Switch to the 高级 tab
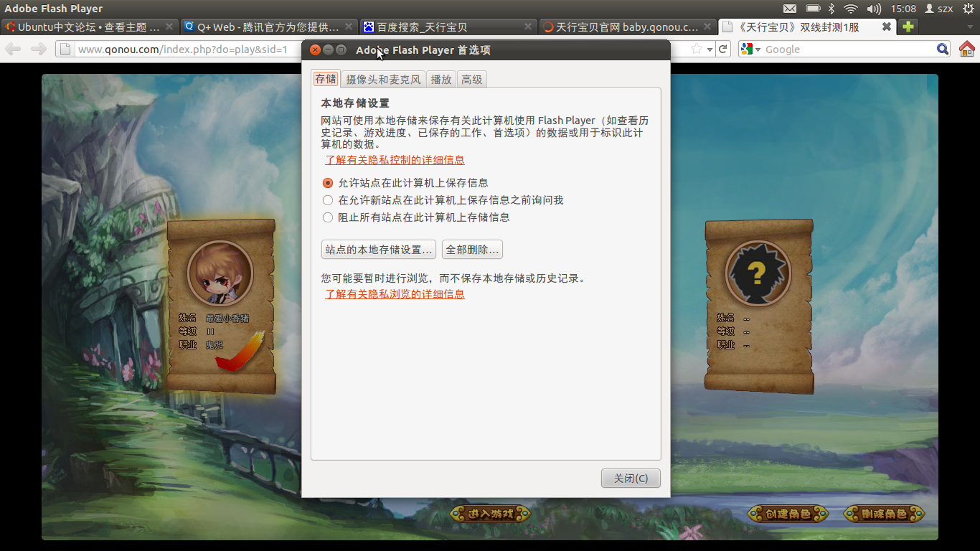The image size is (980, 551). coord(472,79)
